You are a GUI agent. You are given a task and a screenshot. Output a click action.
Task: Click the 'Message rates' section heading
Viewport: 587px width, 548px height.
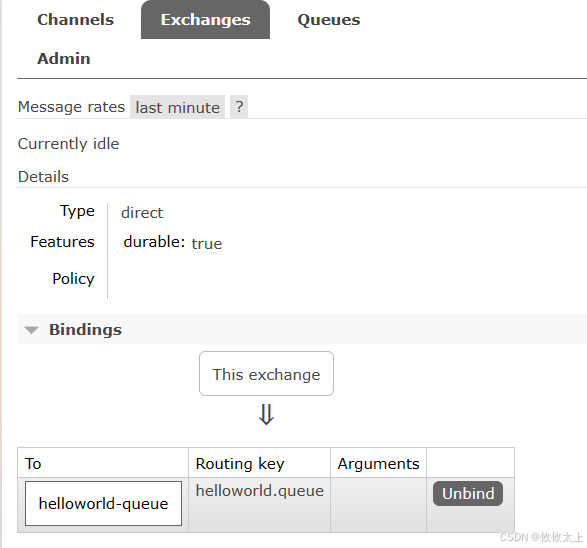[71, 107]
